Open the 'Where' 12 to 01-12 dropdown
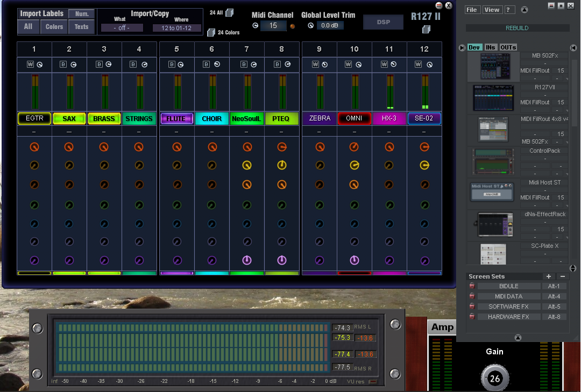581x392 pixels. point(177,28)
